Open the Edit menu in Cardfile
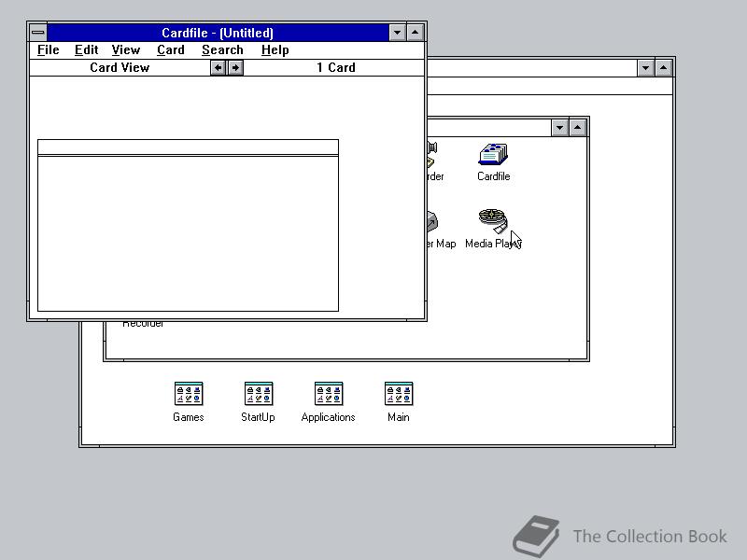The height and width of the screenshot is (560, 747). pos(86,49)
